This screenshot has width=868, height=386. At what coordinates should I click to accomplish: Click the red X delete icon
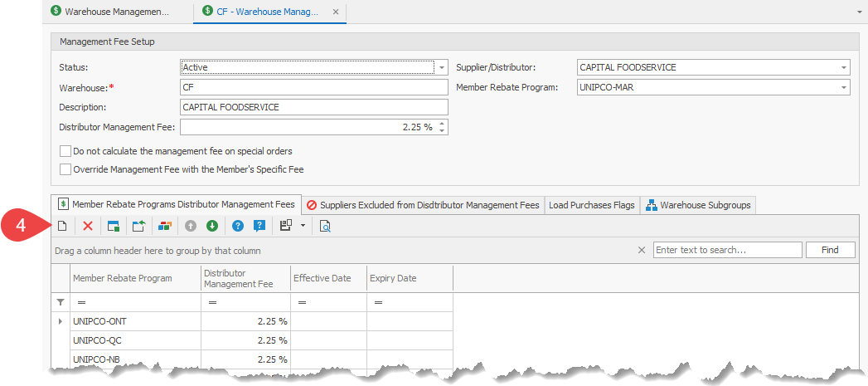pos(87,226)
